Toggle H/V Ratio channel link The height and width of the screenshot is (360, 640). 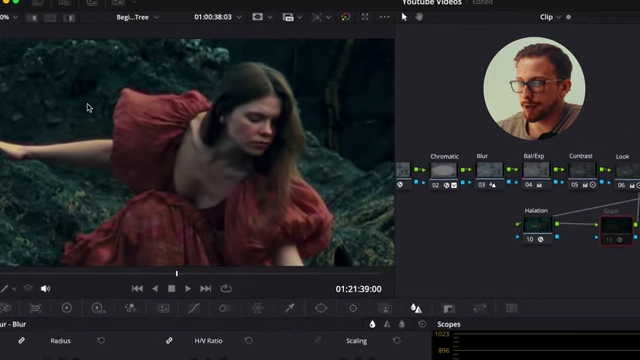tap(169, 340)
